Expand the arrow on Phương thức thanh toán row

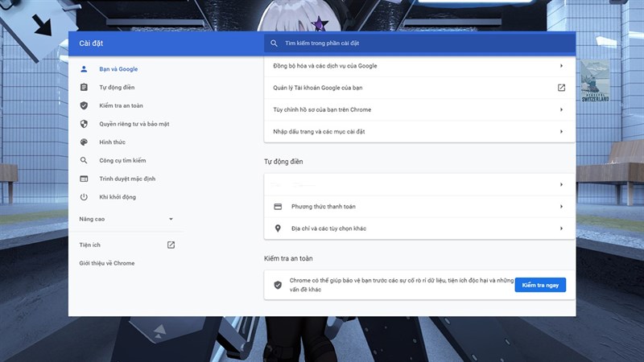561,207
